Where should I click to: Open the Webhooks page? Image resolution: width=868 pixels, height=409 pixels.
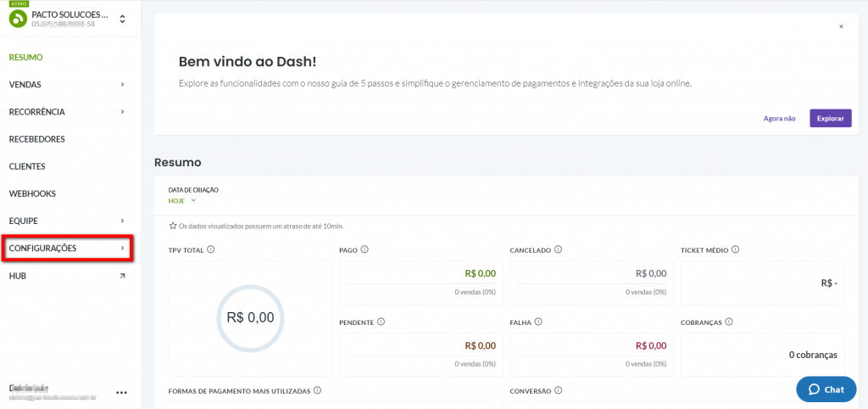[32, 193]
